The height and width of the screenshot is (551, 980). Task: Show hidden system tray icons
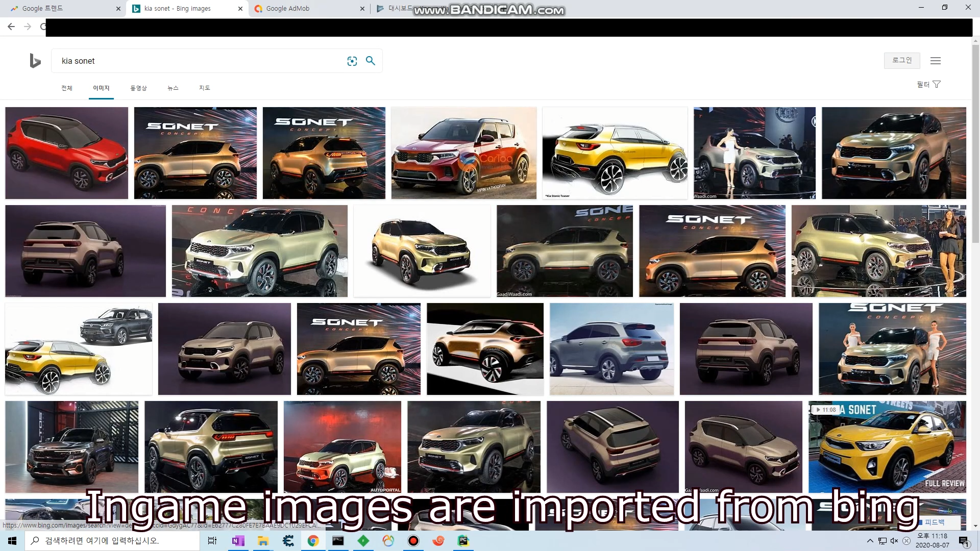click(870, 541)
